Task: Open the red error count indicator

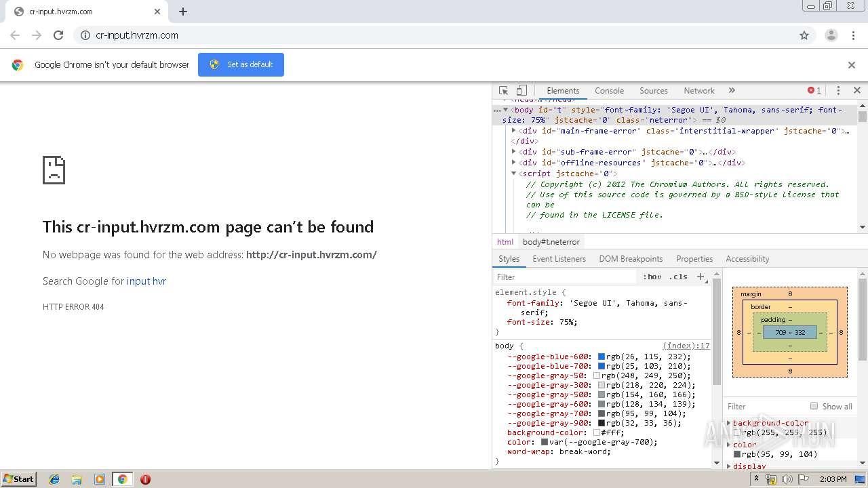Action: tap(814, 90)
